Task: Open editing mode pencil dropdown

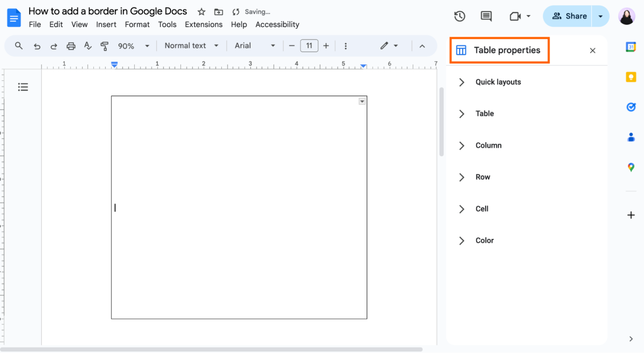Action: coord(389,46)
